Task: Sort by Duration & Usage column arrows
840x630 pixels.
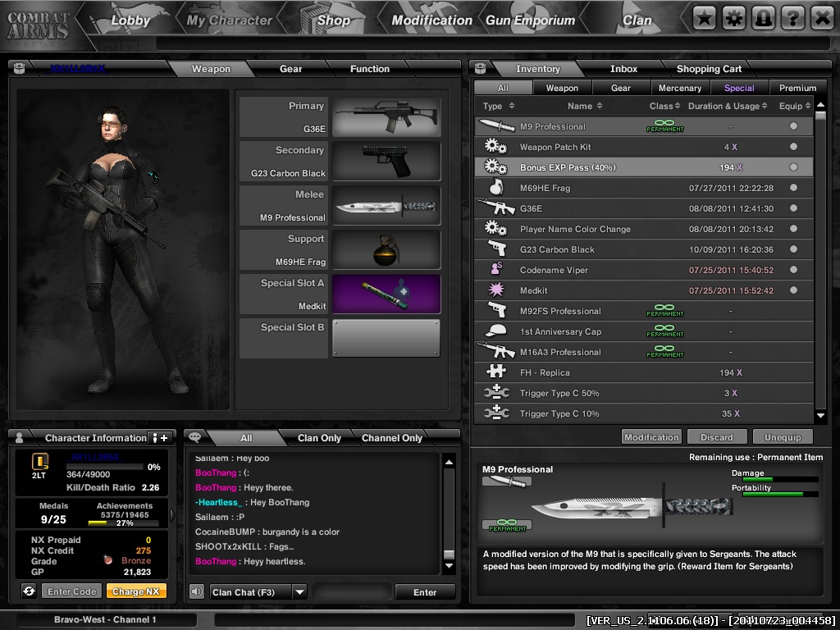Action: 765,106
